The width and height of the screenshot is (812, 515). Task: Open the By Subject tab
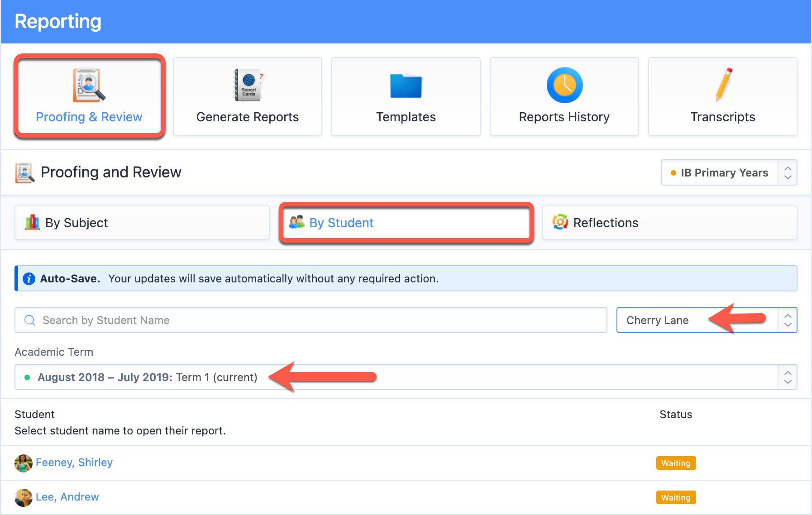[x=142, y=223]
